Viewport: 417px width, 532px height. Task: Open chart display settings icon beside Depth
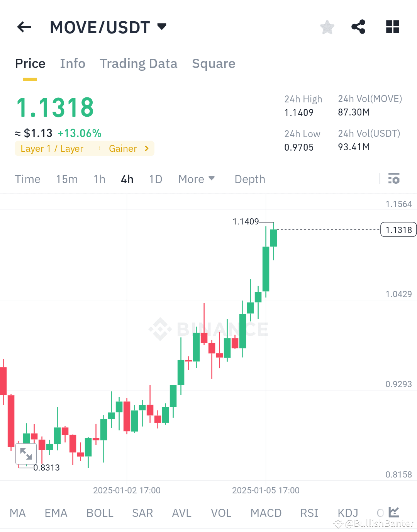click(x=394, y=179)
